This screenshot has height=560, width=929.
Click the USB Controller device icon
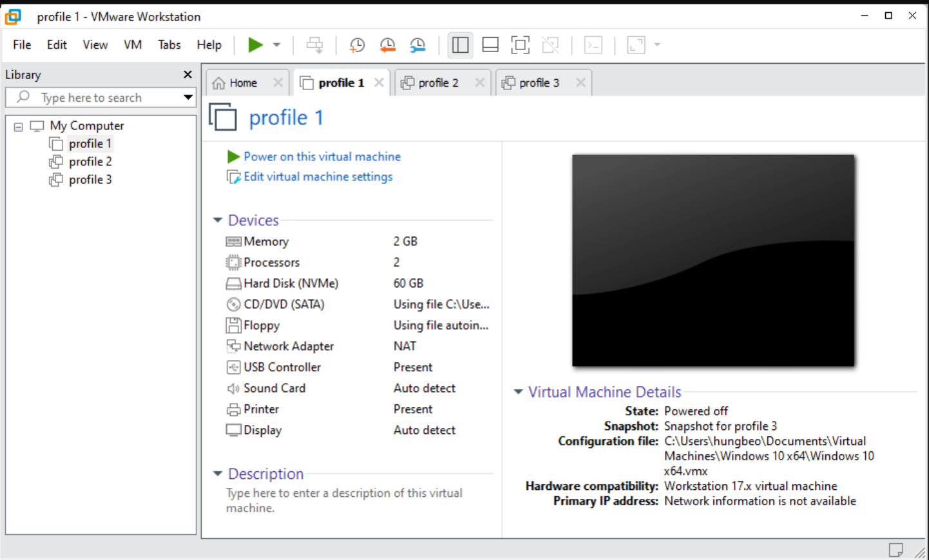click(x=233, y=368)
